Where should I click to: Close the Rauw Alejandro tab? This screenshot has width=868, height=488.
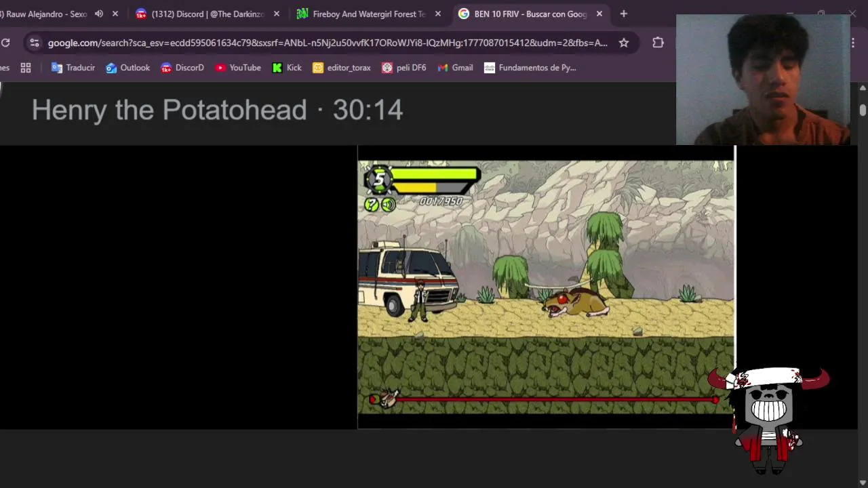click(x=115, y=14)
